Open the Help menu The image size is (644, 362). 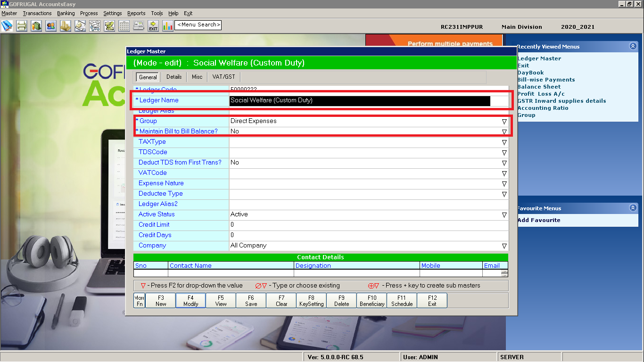coord(173,13)
